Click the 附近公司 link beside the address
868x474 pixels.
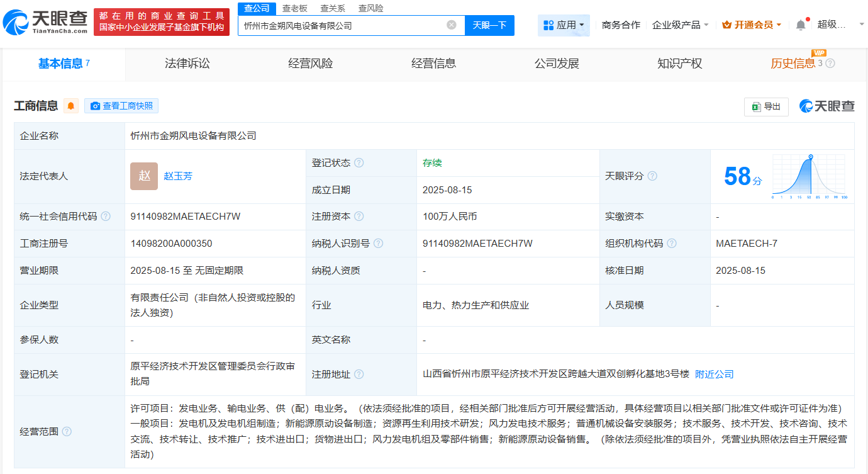713,373
